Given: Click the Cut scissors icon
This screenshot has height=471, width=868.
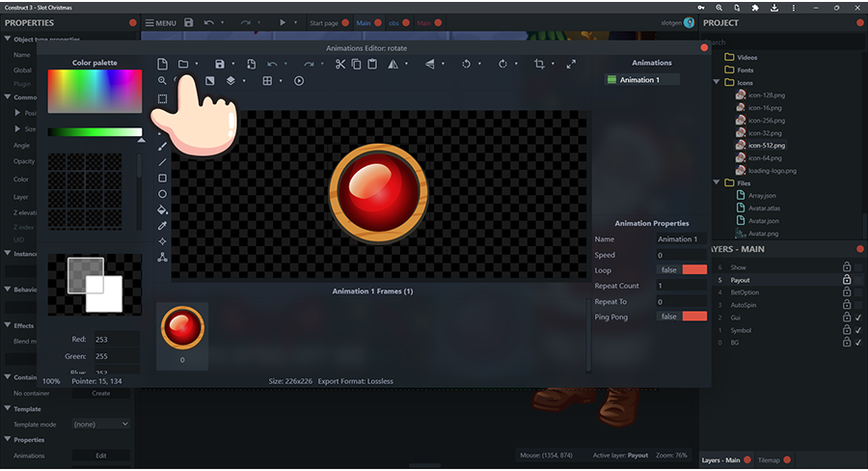Looking at the screenshot, I should pos(340,65).
